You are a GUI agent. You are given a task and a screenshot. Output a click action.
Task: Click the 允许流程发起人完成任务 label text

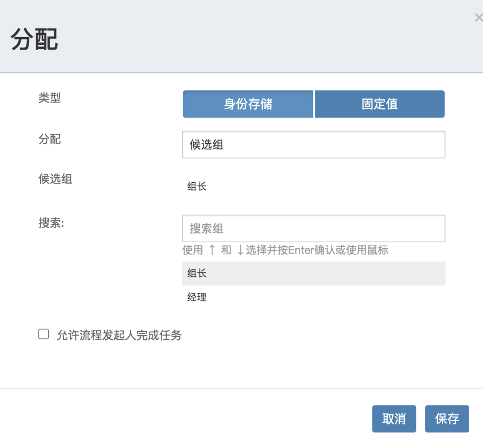click(119, 335)
